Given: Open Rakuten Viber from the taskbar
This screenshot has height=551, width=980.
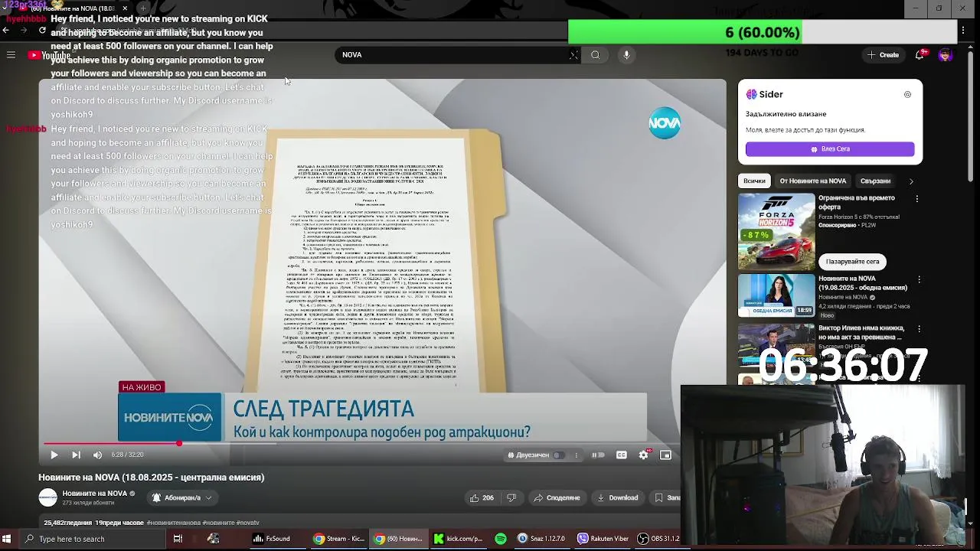Looking at the screenshot, I should 603,539.
